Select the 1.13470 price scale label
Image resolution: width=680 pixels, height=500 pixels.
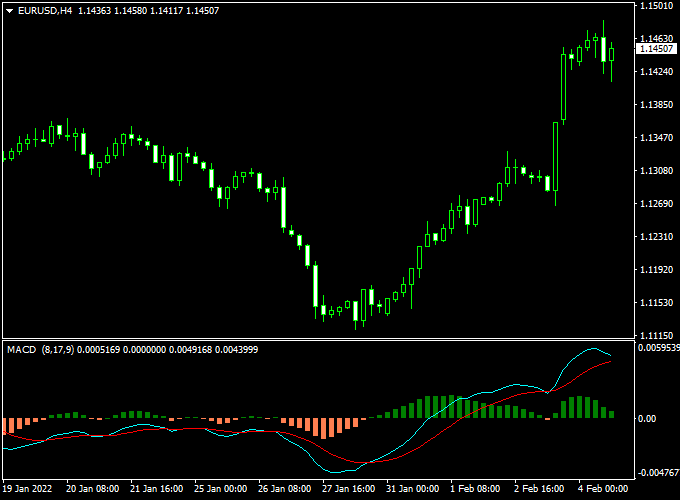coord(657,137)
